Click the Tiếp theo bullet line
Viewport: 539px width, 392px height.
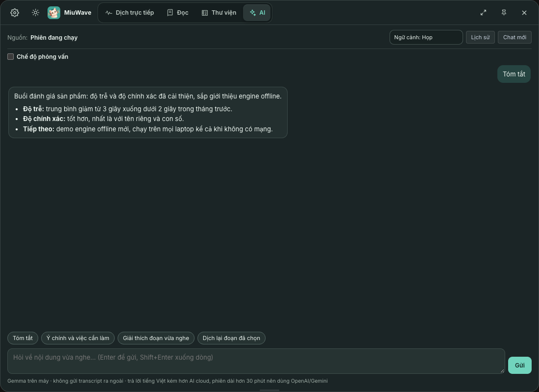click(x=148, y=129)
